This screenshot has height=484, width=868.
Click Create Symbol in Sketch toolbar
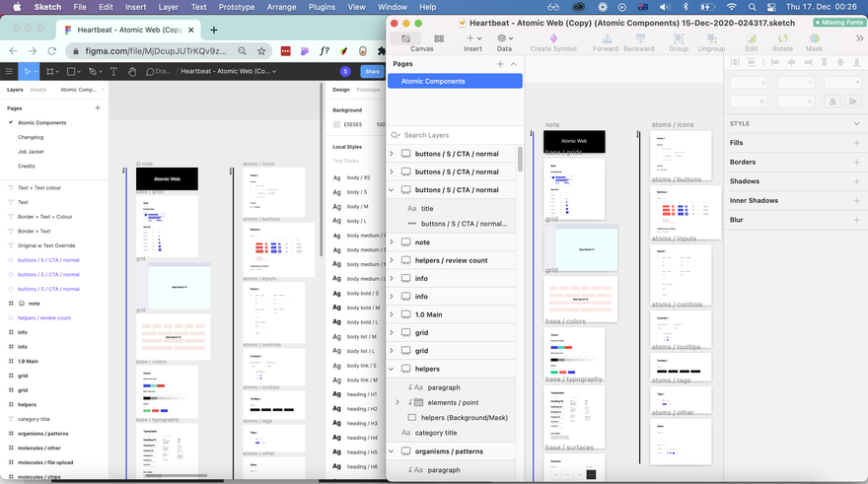553,42
